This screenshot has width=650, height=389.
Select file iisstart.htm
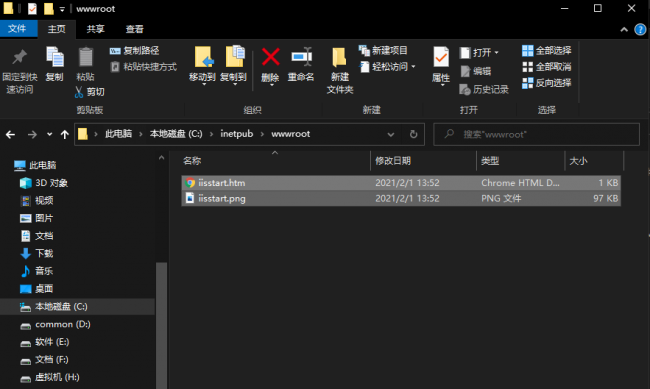tap(401, 183)
